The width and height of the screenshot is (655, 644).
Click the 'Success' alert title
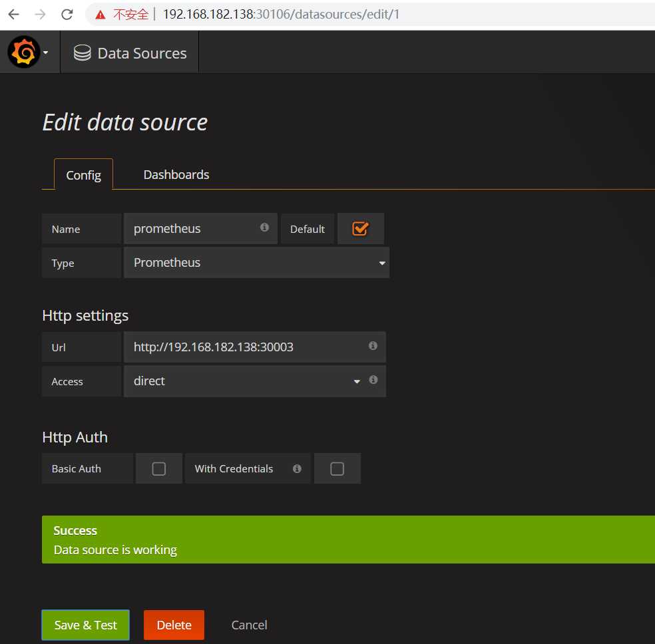point(75,530)
